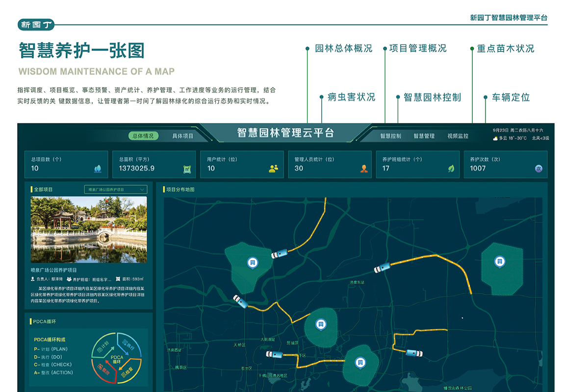Click the 智慧管理 navigation button

[x=424, y=136]
